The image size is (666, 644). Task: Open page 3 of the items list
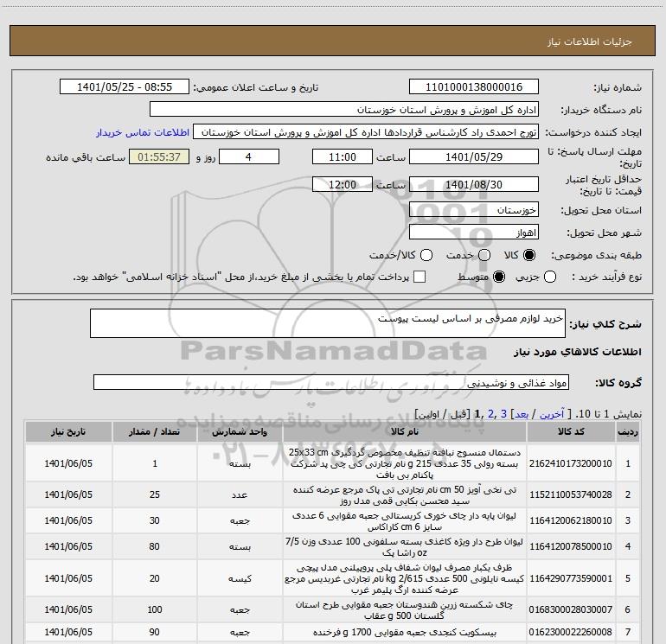503,414
